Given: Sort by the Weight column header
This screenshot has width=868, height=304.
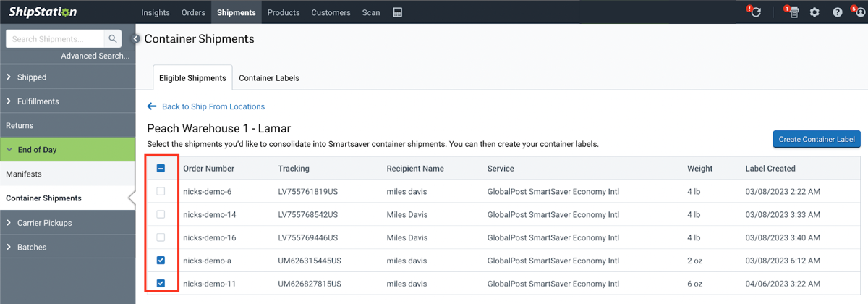Looking at the screenshot, I should pyautogui.click(x=699, y=168).
